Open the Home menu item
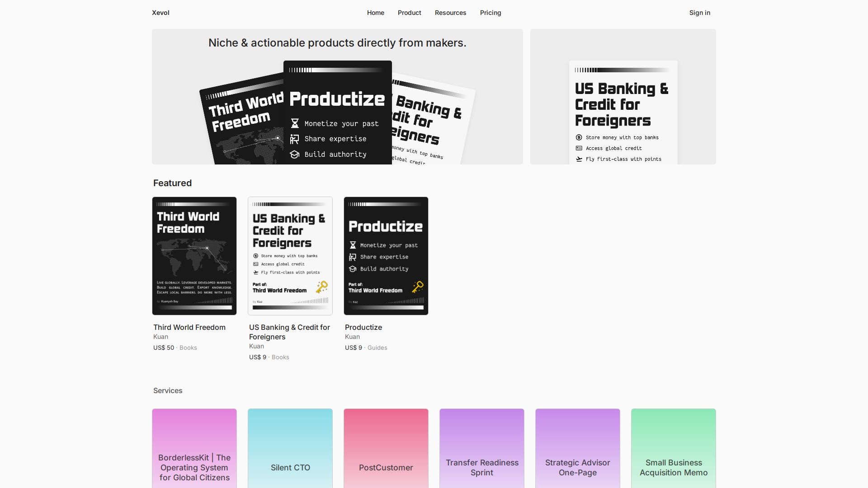The width and height of the screenshot is (868, 488). click(x=375, y=13)
